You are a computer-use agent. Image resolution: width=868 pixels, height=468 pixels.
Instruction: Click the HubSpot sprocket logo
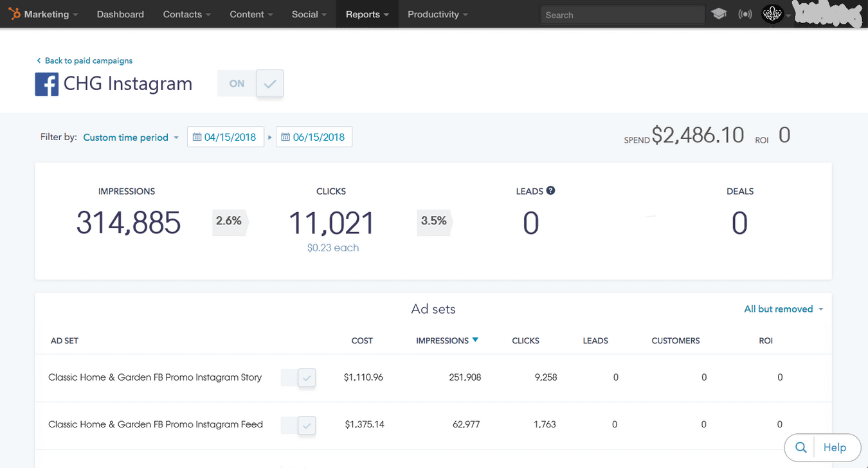pos(15,14)
